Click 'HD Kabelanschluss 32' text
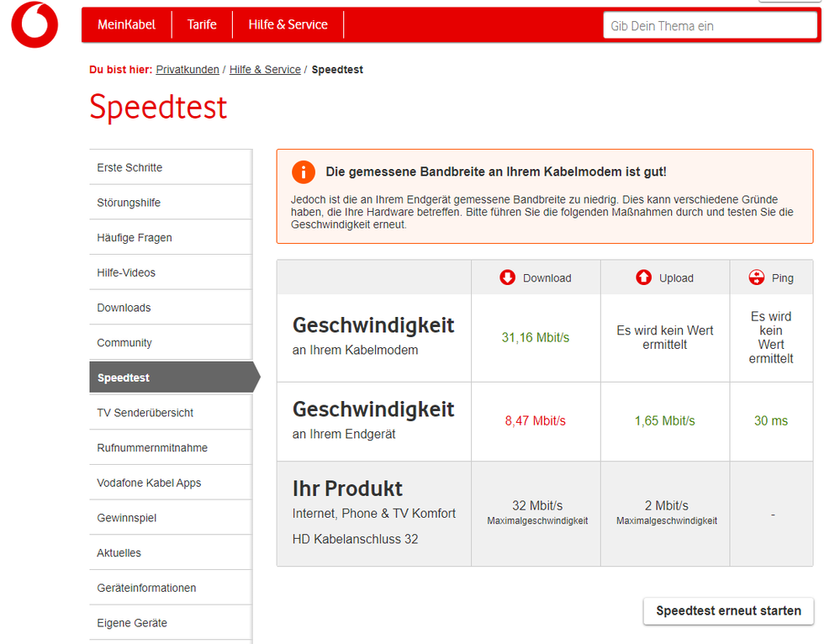The image size is (840, 644). click(x=355, y=539)
